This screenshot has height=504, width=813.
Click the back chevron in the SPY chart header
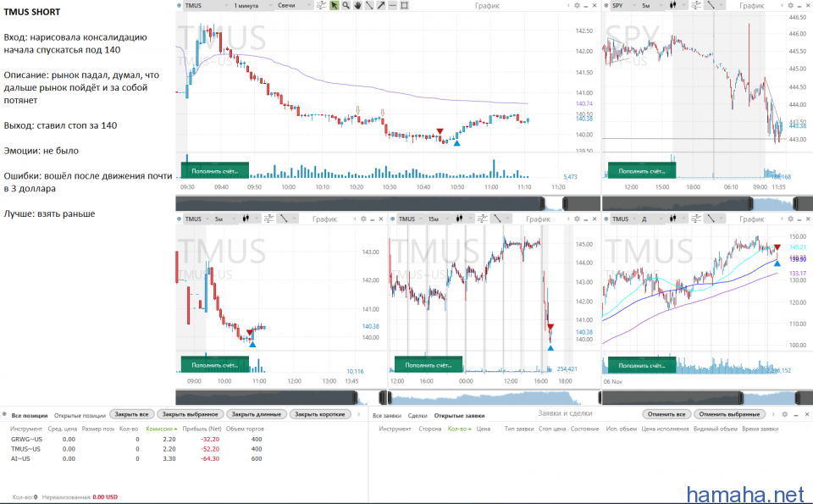783,5
